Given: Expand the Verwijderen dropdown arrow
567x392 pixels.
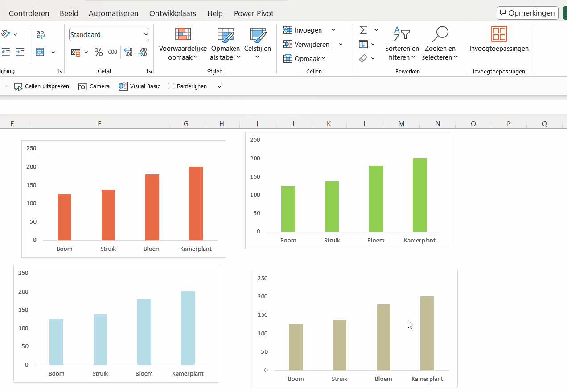Looking at the screenshot, I should click(341, 45).
